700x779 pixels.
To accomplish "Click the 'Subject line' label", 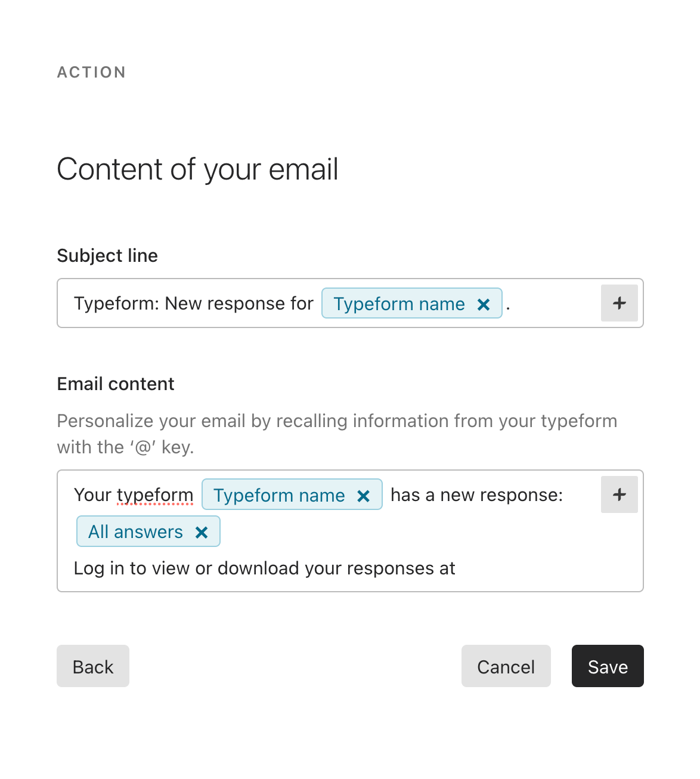I will 107,256.
